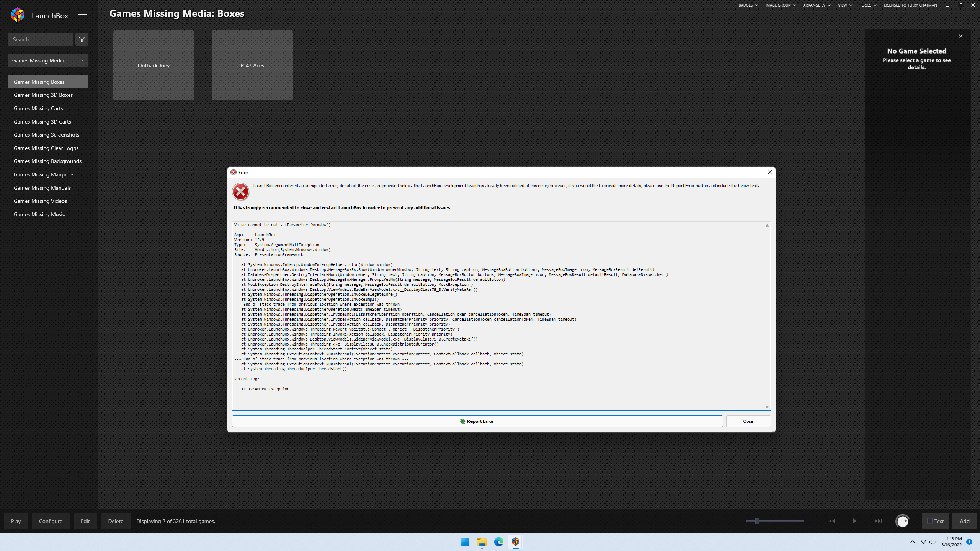Select Games Missing Clear Logos

[x=48, y=148]
